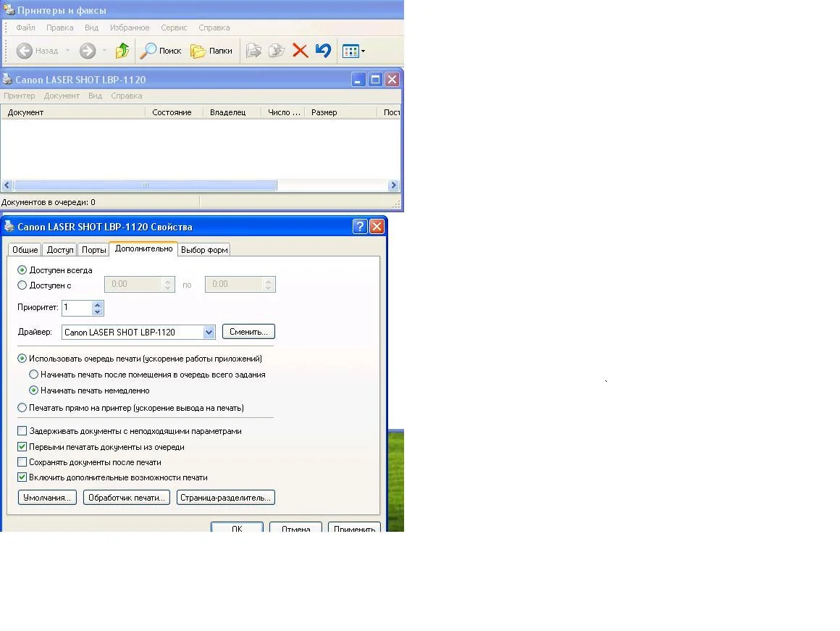Viewport: 840px width, 631px height.
Task: Click the Move To folder icon
Action: [253, 51]
